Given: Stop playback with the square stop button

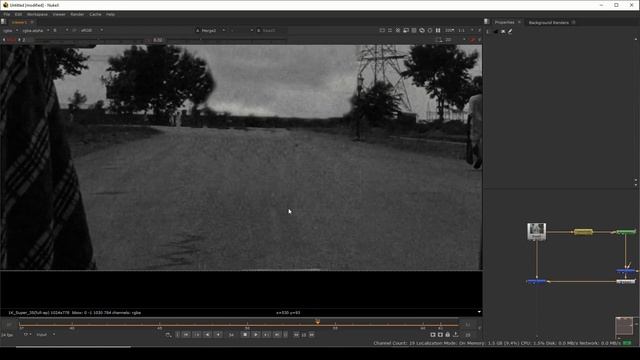Looking at the screenshot, I should click(245, 335).
